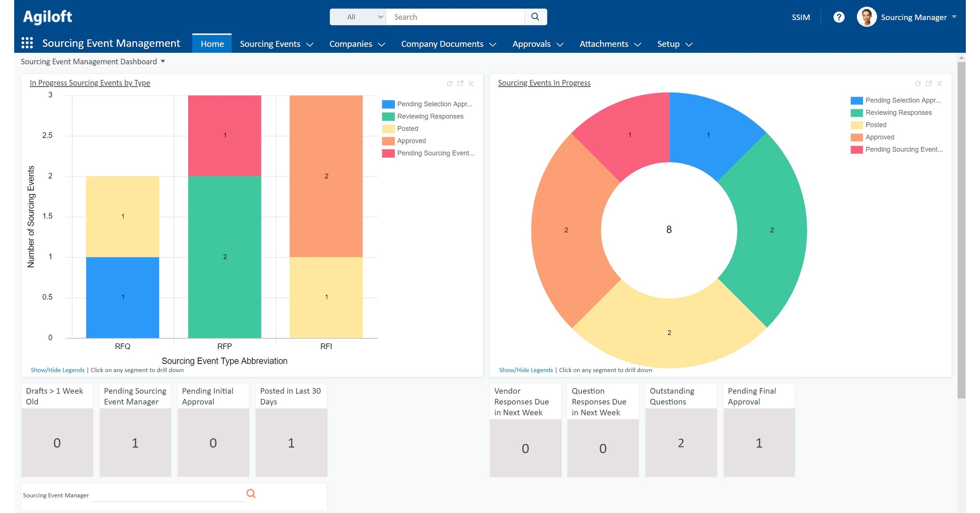Click the SSIM link in header

(x=800, y=17)
